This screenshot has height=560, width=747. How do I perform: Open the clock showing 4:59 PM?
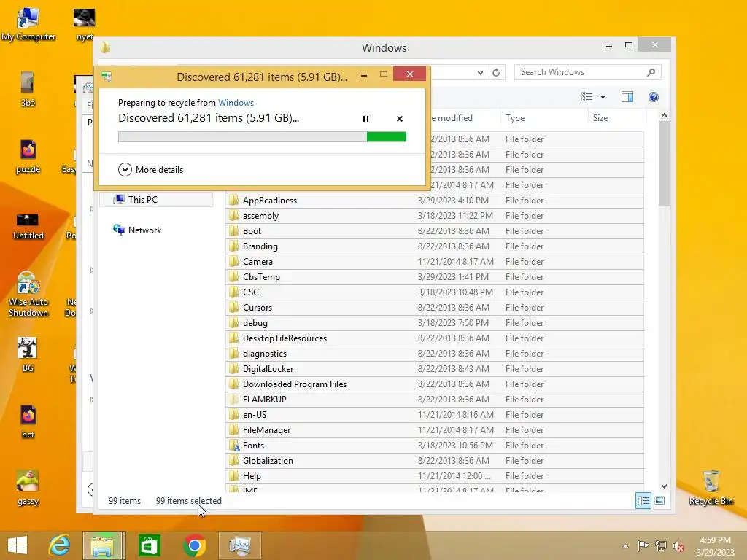pos(715,546)
